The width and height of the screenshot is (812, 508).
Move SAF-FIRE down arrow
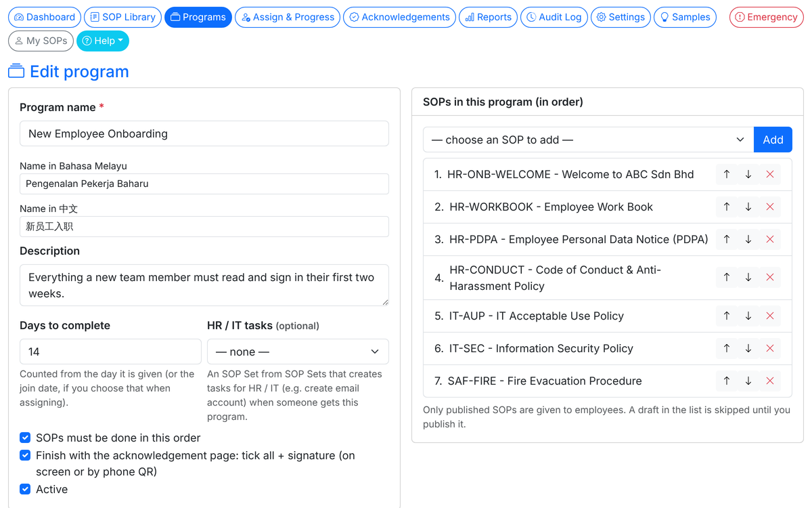[x=748, y=381]
